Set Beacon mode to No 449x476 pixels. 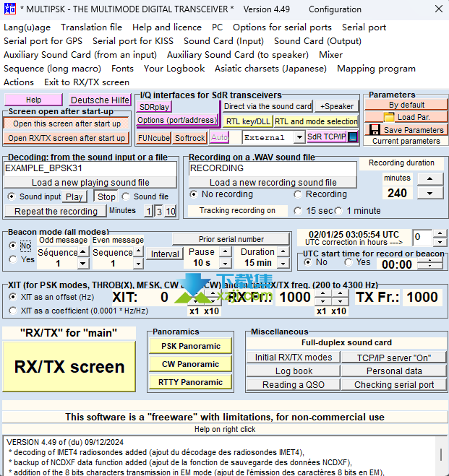click(13, 246)
